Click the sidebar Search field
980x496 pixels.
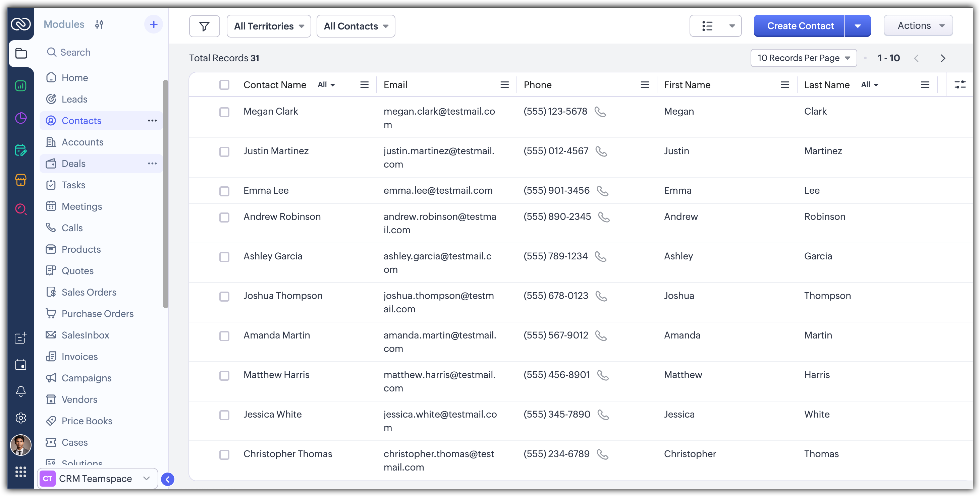point(75,53)
